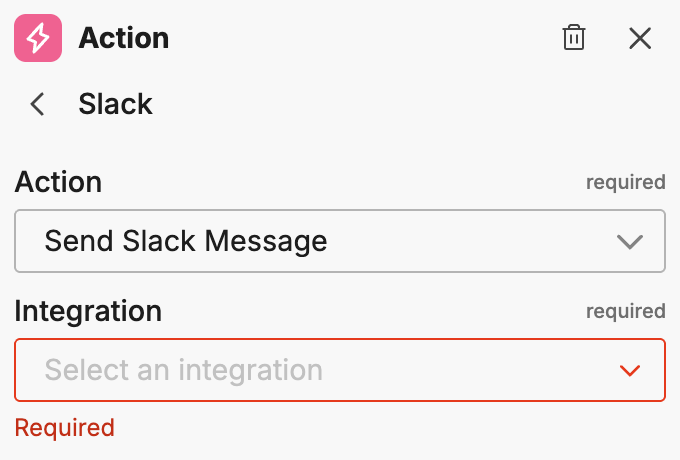Click the Action select box left edge

point(24,241)
